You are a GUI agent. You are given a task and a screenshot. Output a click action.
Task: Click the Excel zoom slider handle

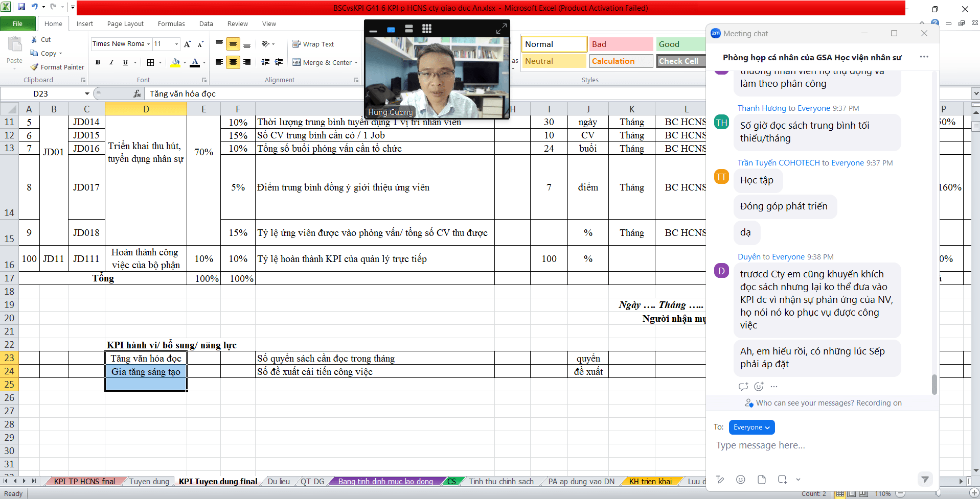(938, 493)
